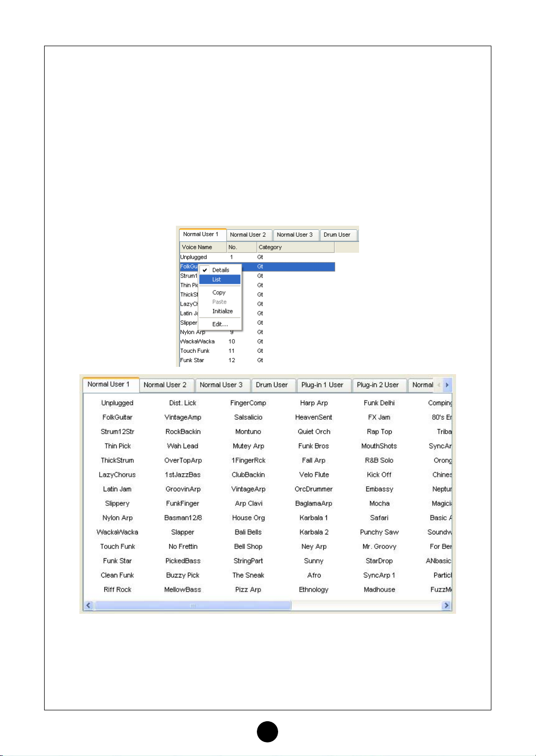Open the Drum User tab in upper list
Viewport: 536px width, 756px height.
[337, 235]
